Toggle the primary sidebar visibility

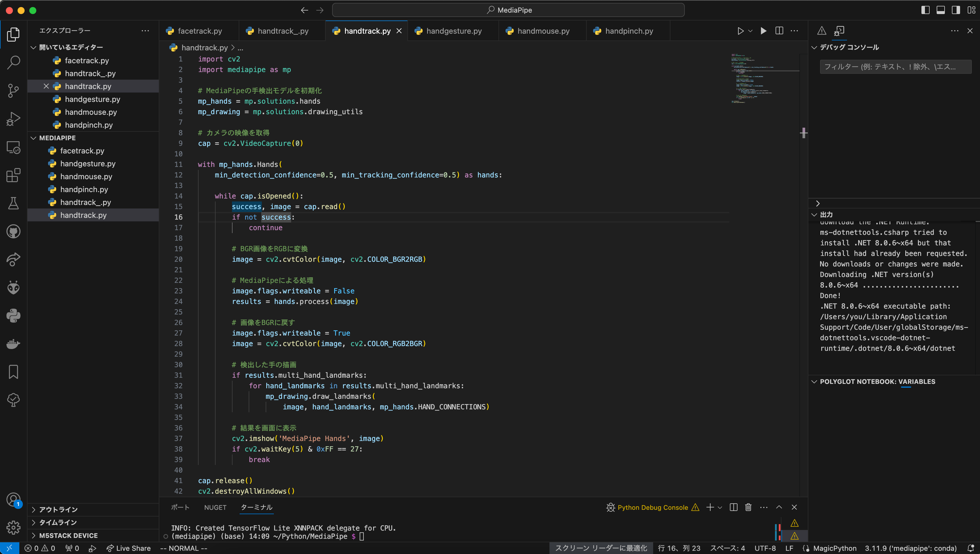point(926,10)
